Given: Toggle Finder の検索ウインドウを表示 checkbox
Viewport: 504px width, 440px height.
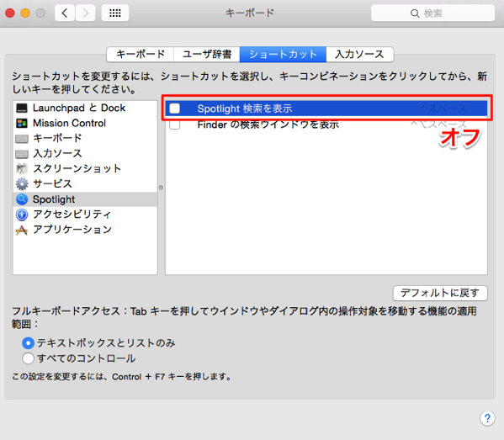Looking at the screenshot, I should (x=174, y=124).
